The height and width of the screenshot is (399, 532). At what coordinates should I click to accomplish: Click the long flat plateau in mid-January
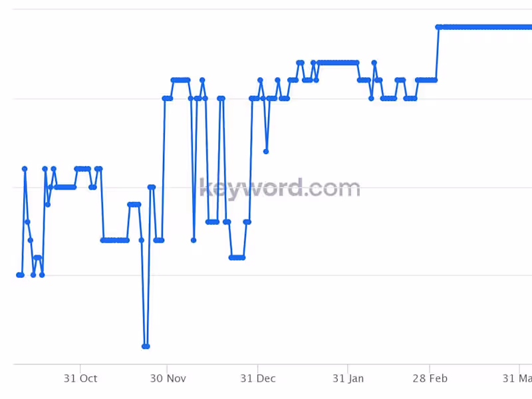click(x=338, y=63)
